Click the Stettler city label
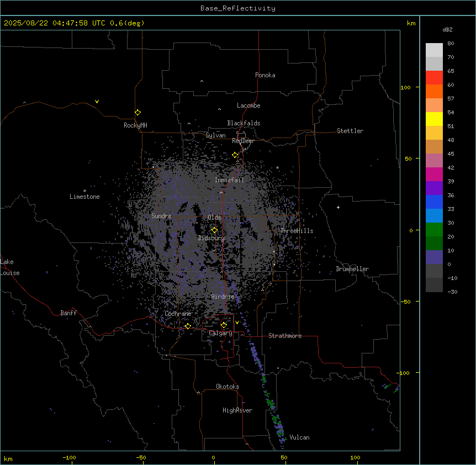 (x=350, y=131)
